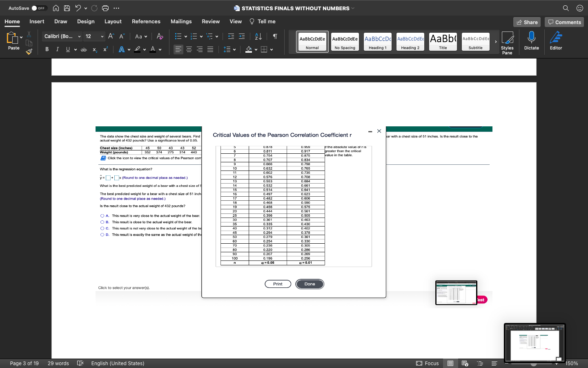This screenshot has width=588, height=368.
Task: Click the Home icon in title bar
Action: click(56, 8)
